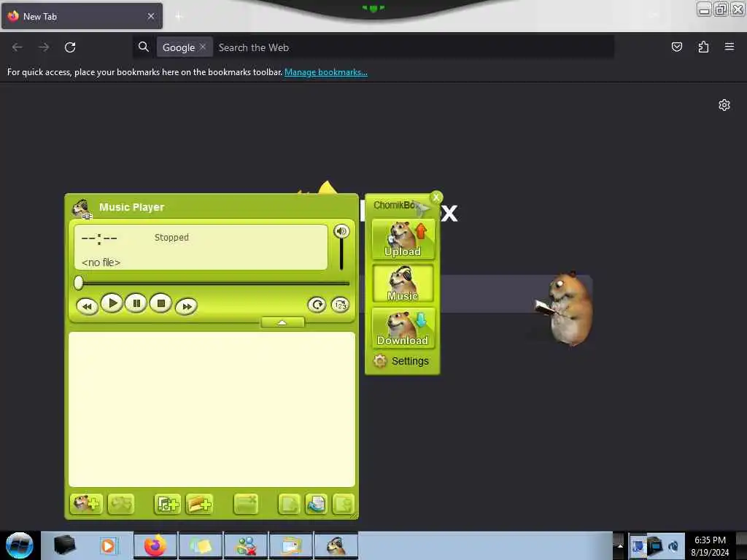Open the black box taskbar icon
This screenshot has height=560, width=747.
tap(64, 545)
